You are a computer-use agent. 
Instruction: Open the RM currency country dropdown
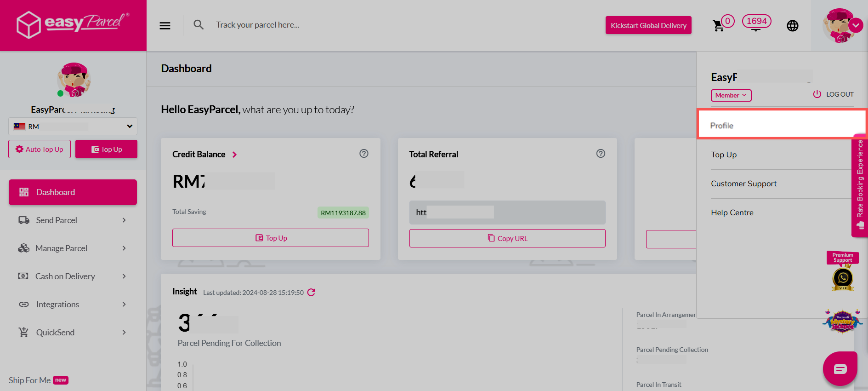tap(73, 126)
